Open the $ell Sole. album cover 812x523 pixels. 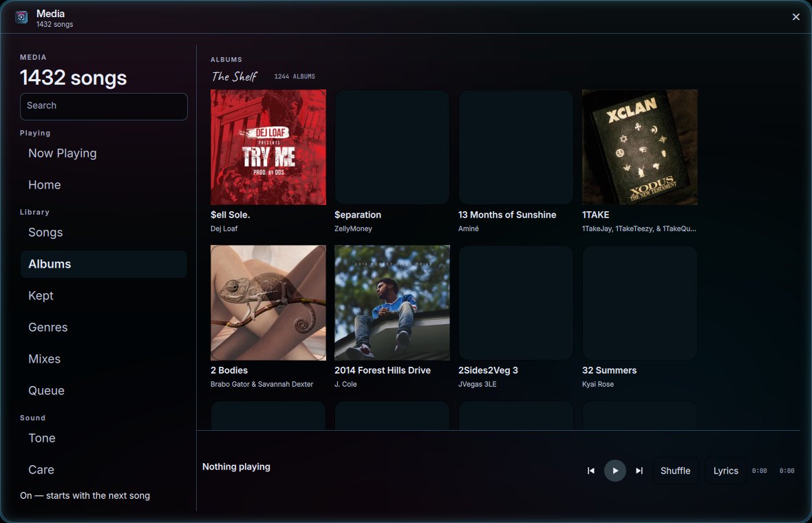click(x=268, y=147)
